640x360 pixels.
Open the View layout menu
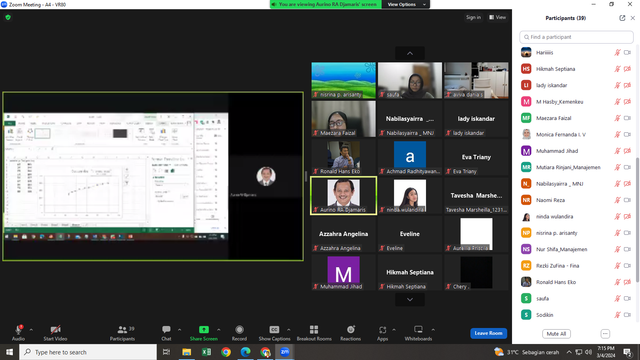coord(498,17)
